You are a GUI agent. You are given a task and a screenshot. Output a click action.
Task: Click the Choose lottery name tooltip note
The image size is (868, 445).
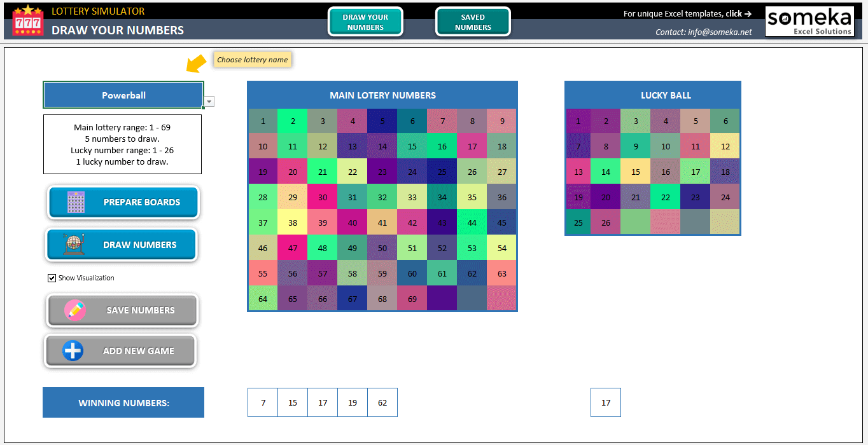[x=252, y=60]
